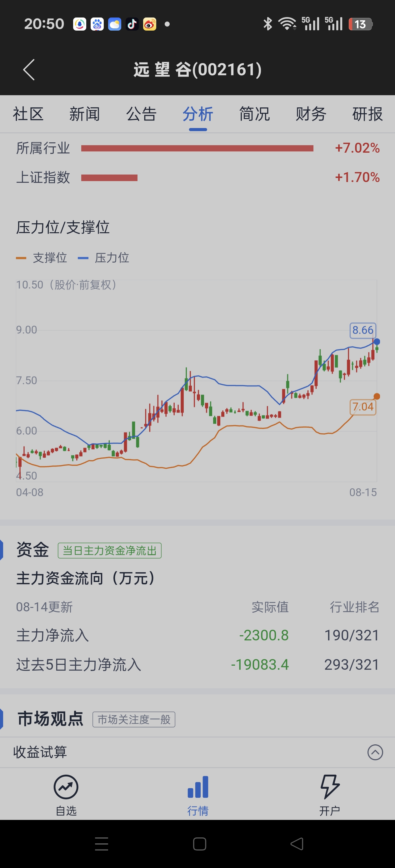The height and width of the screenshot is (868, 395).
Task: Tap the back arrow icon
Action: click(x=29, y=70)
